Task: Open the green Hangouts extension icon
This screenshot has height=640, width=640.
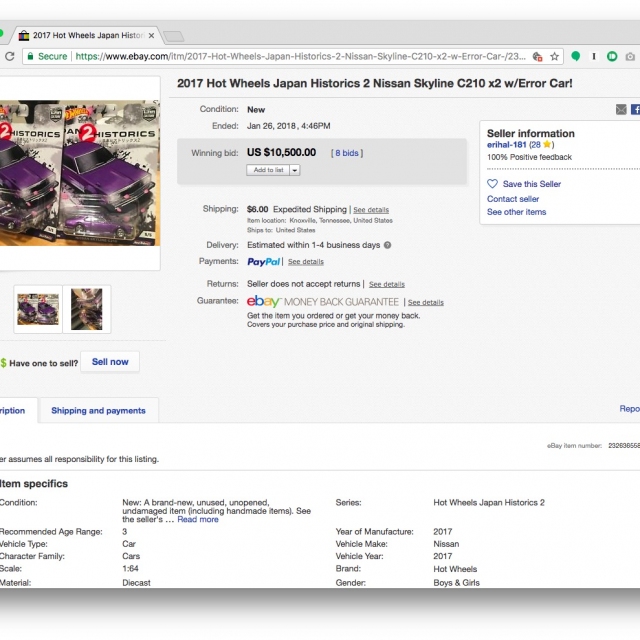Action: (576, 57)
